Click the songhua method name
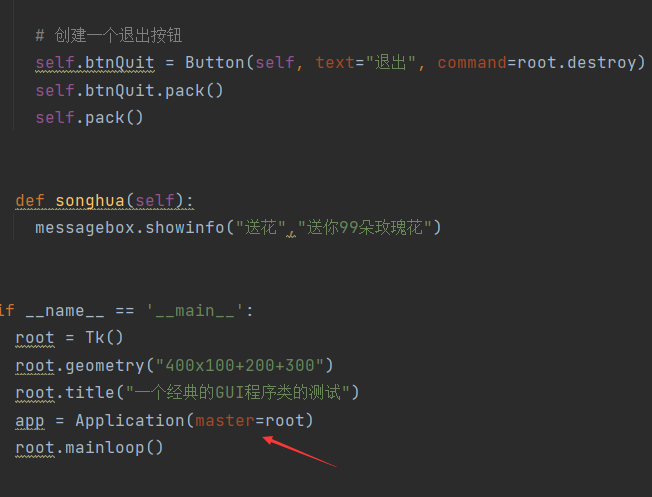 90,201
